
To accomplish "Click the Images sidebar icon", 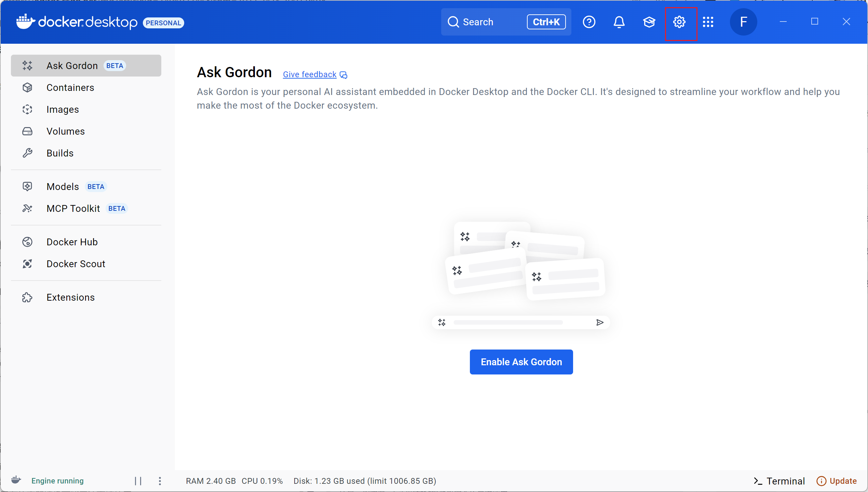I will coord(27,109).
